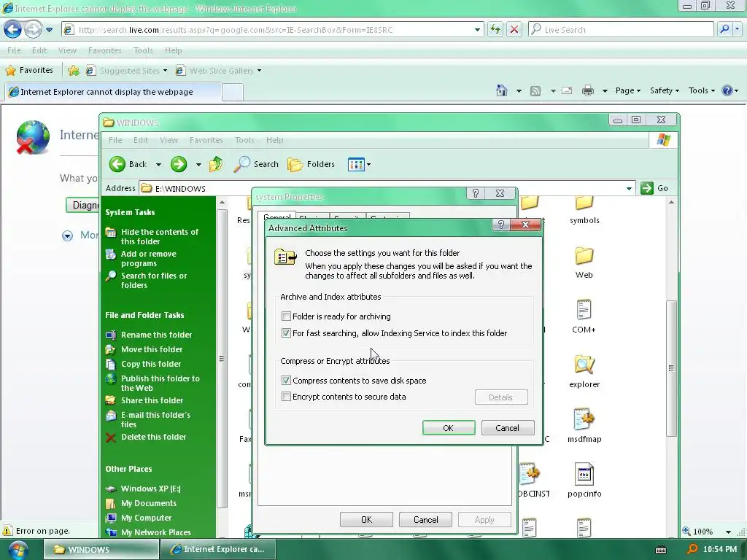Click the IE Print icon
Image resolution: width=747 pixels, height=560 pixels.
pos(588,90)
